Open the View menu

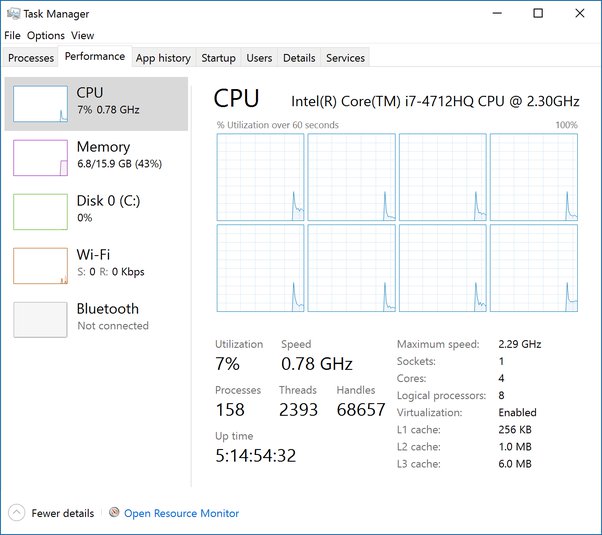pyautogui.click(x=83, y=35)
